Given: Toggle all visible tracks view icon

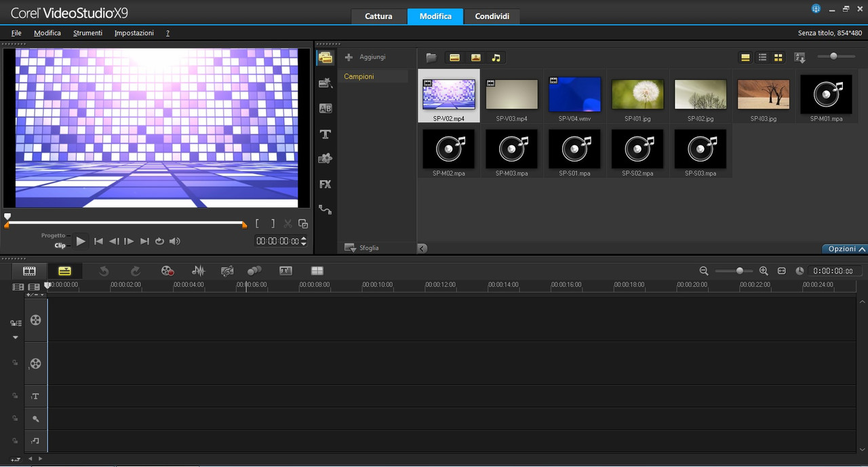Looking at the screenshot, I should [18, 287].
